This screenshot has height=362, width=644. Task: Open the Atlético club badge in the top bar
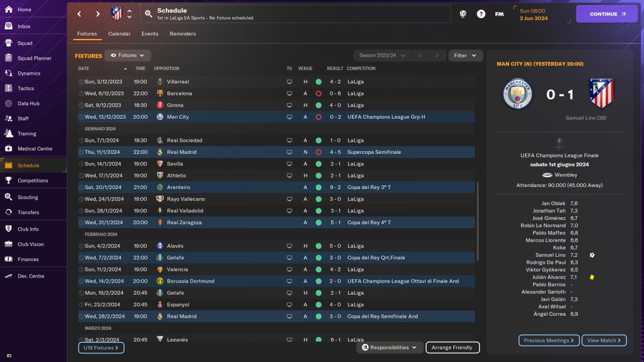(117, 14)
